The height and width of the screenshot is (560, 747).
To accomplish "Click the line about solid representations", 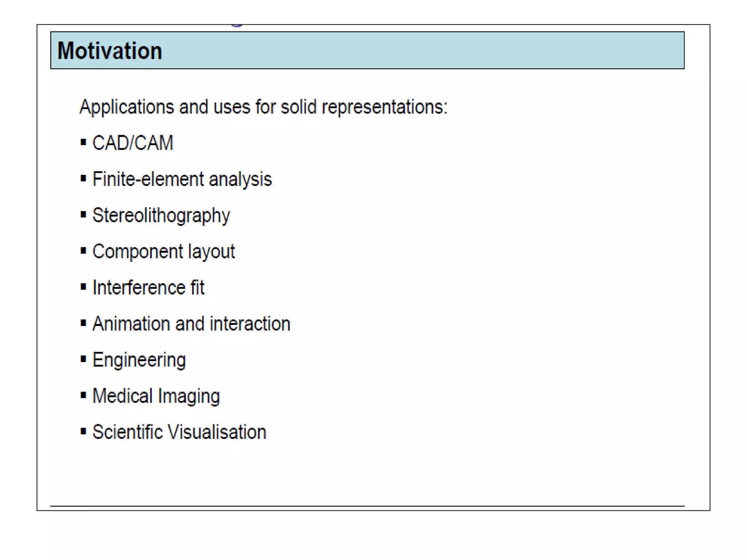I will [263, 107].
